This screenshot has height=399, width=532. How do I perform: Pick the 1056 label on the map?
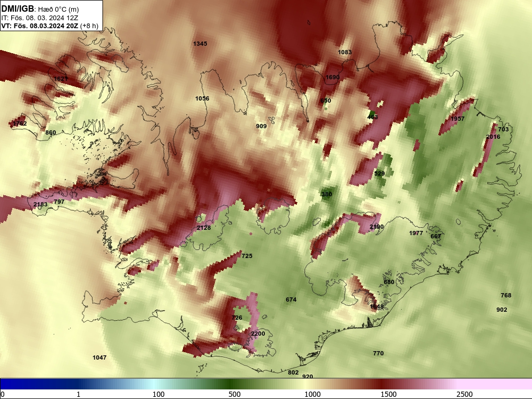click(202, 98)
